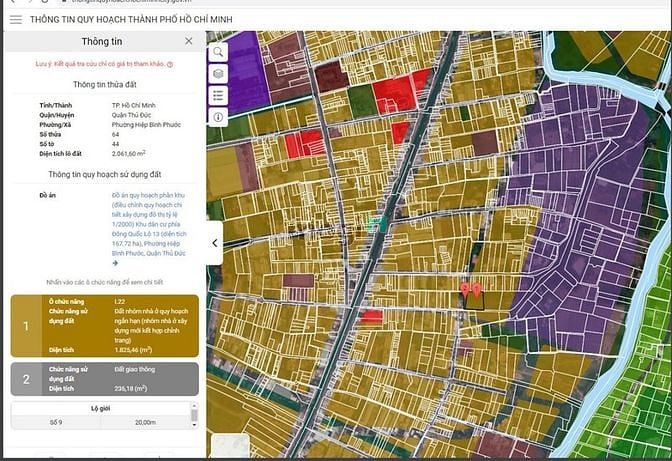Open the legend list tool
Screen dimensions: 672x461
coord(218,95)
